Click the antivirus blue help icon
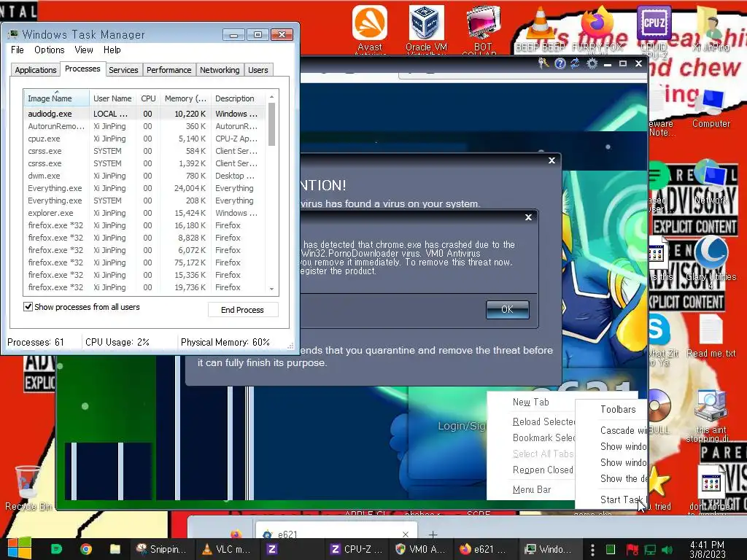 click(560, 63)
